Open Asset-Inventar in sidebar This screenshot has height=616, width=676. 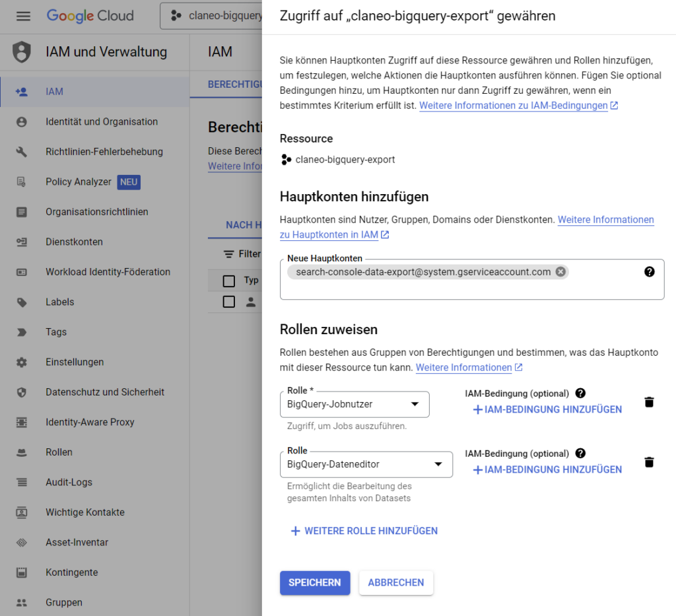[x=77, y=543]
